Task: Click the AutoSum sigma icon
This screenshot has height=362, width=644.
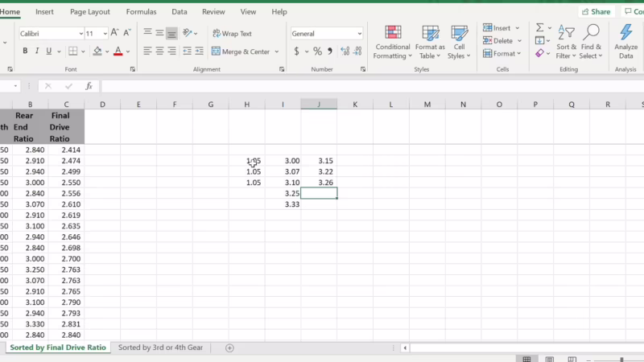Action: pyautogui.click(x=540, y=28)
